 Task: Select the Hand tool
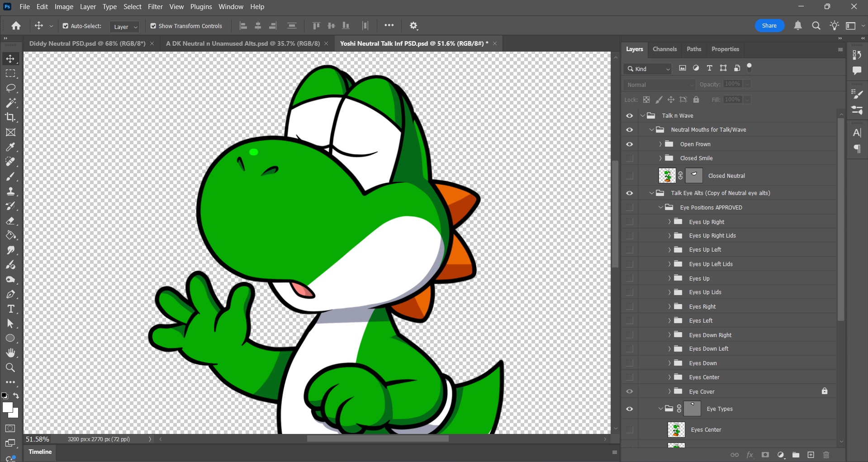10,353
